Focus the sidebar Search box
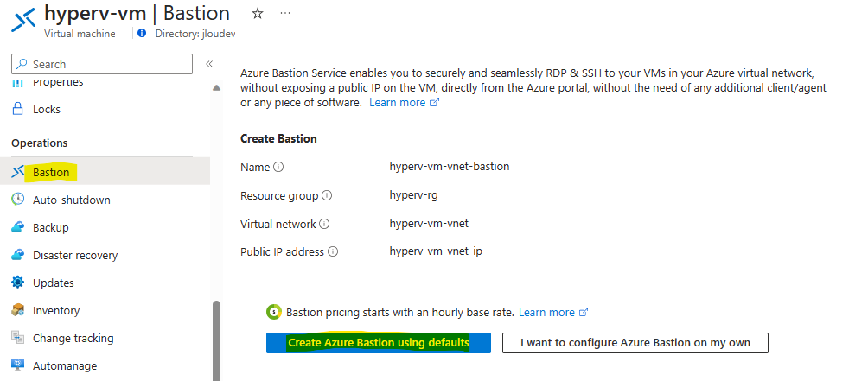The image size is (868, 381). point(102,64)
